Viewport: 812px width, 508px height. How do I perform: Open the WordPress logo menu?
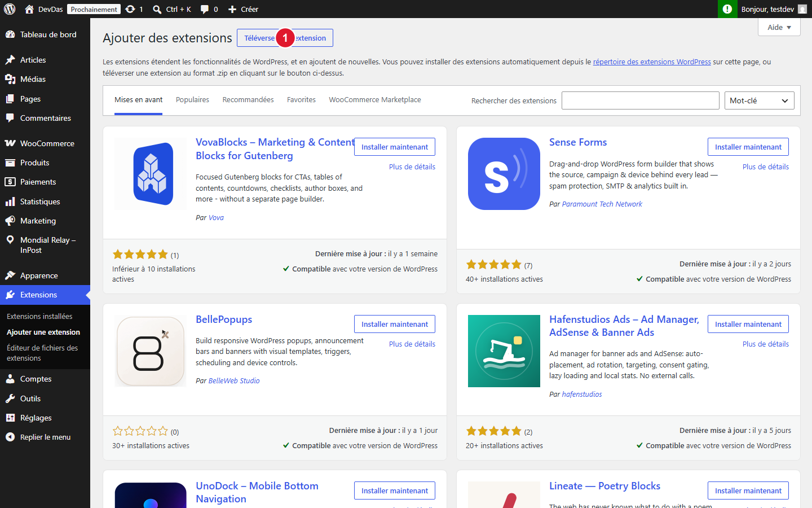pos(10,9)
